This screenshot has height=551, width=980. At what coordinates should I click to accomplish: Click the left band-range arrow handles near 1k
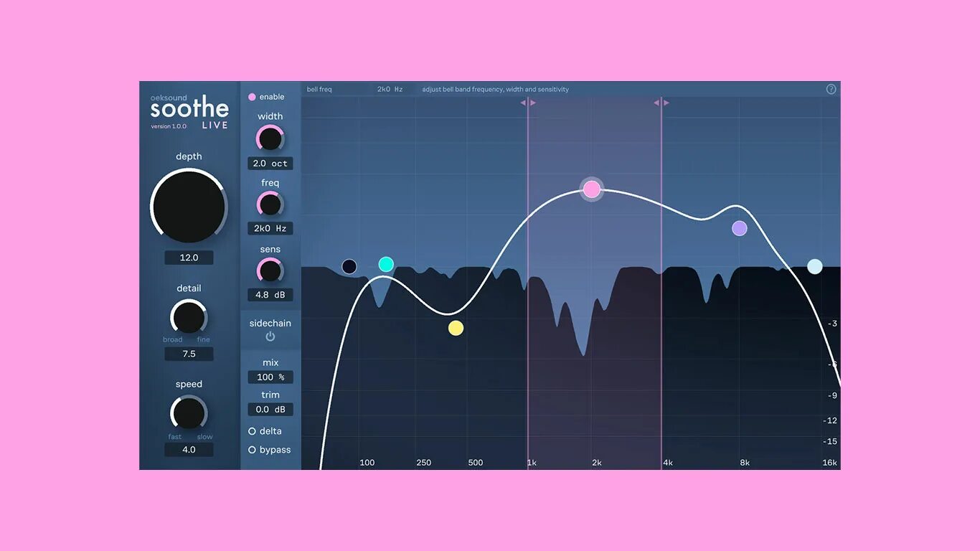tap(528, 103)
